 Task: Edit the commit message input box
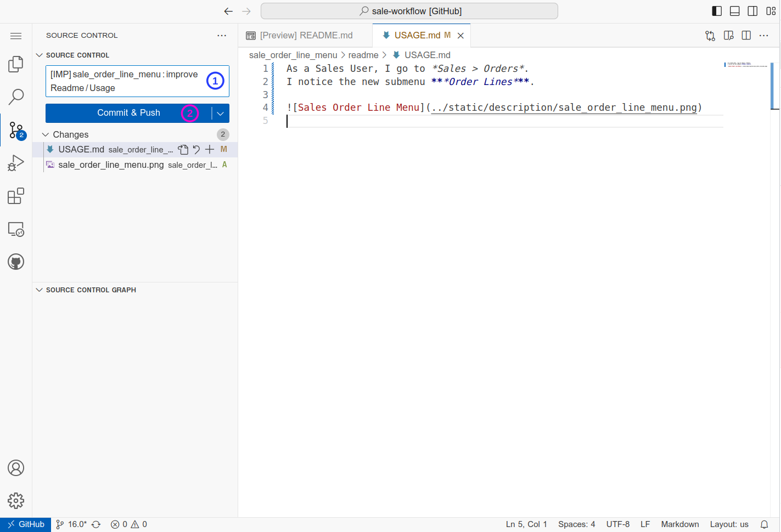125,81
